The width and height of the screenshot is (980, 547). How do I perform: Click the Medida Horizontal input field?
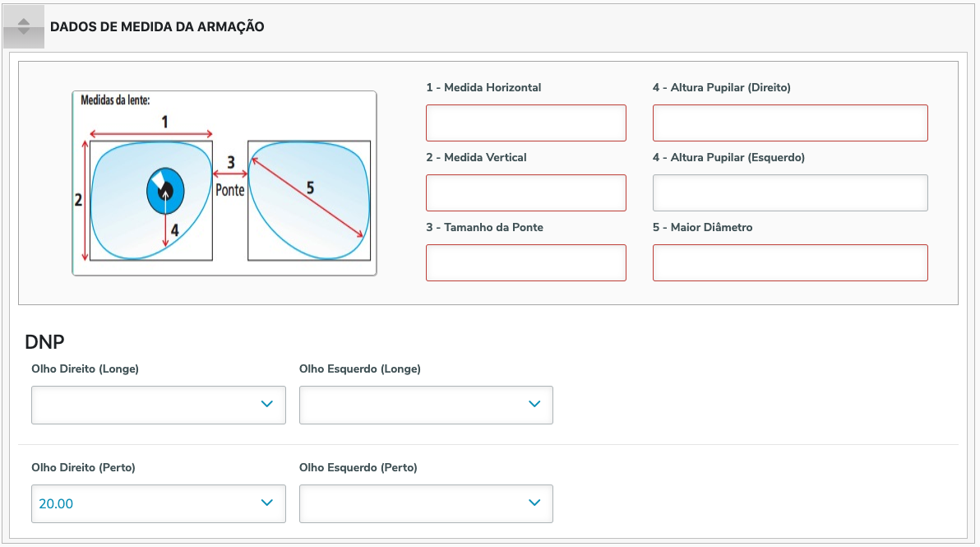526,123
